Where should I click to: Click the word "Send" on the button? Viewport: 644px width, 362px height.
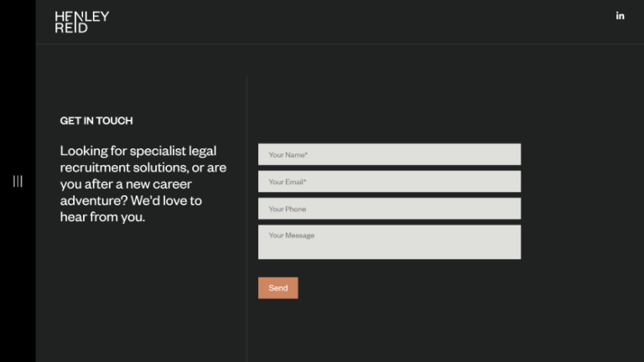pos(278,288)
